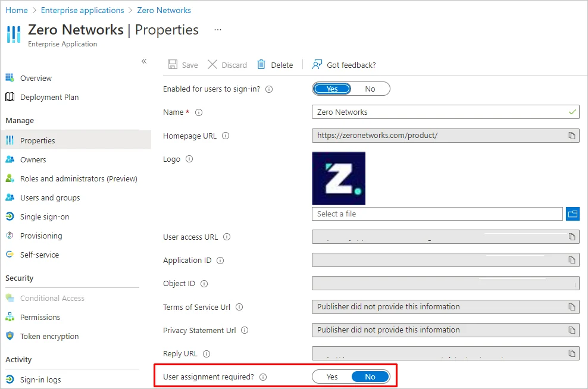Click the Discard X icon

click(212, 64)
